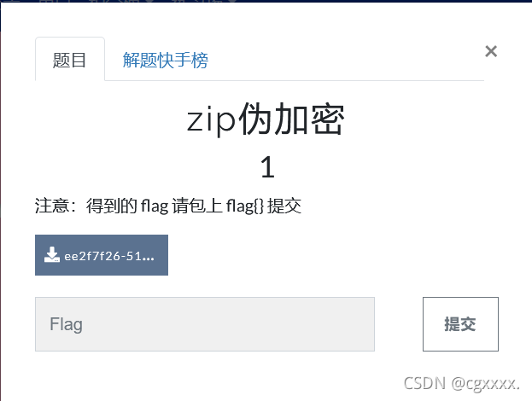
Task: Click the word 提交 at note's end
Action: 284,206
